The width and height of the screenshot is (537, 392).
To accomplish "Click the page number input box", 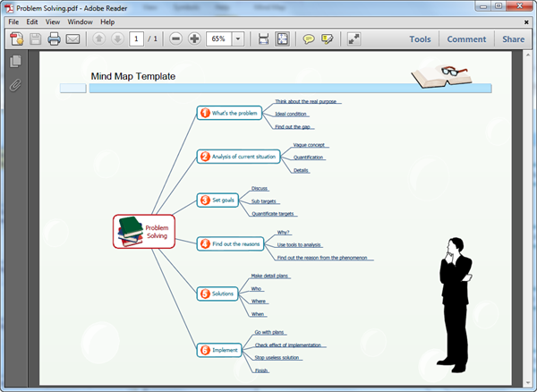I will point(136,39).
